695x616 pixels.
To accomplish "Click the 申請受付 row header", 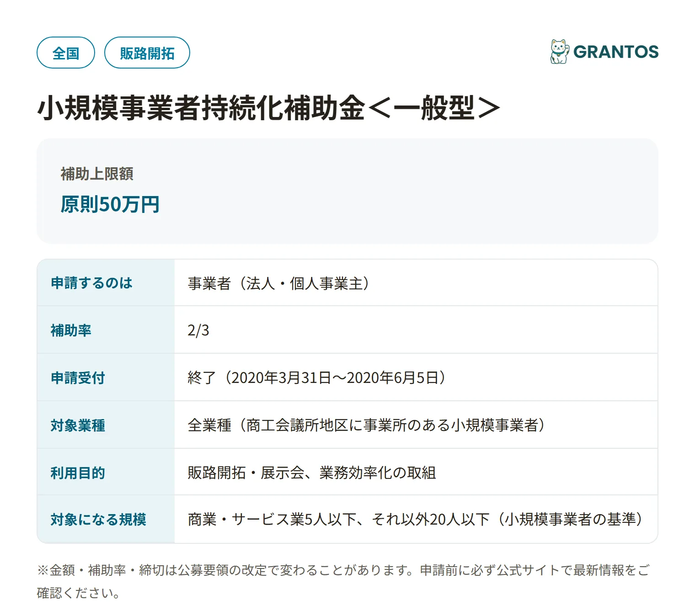I will coord(106,377).
